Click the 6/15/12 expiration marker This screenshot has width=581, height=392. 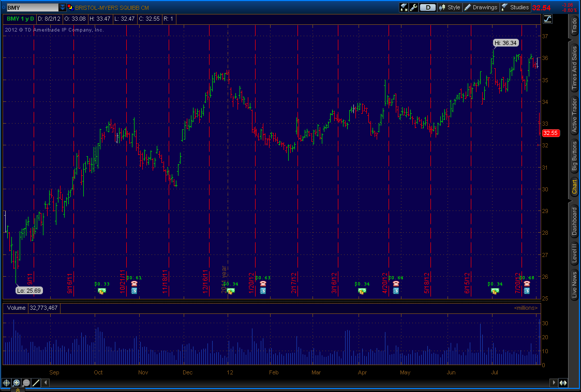pyautogui.click(x=467, y=283)
